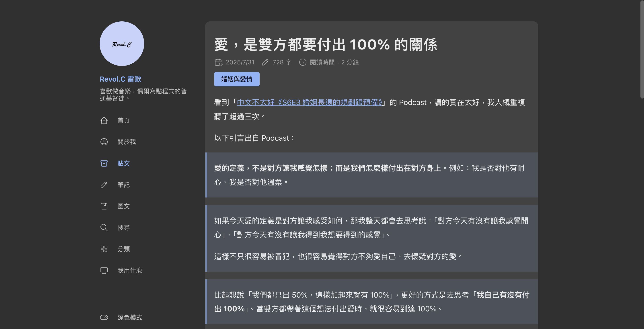Go to 關於我 page
Image resolution: width=644 pixels, height=329 pixels.
click(x=127, y=142)
